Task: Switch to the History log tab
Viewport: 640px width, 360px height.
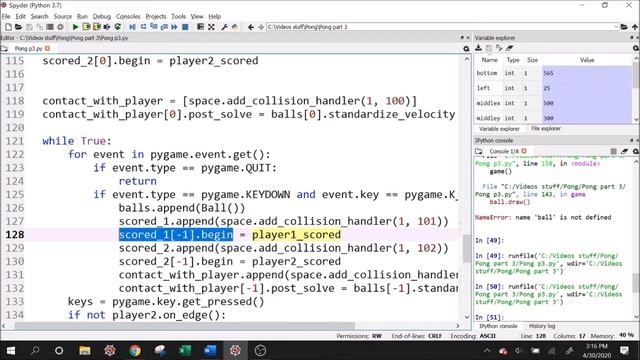Action: [x=542, y=326]
